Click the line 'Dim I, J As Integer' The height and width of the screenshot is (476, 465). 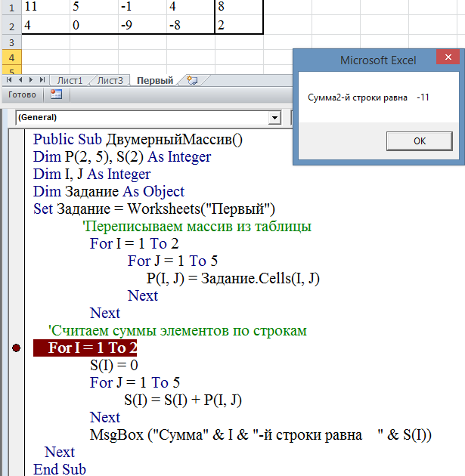coord(91,175)
